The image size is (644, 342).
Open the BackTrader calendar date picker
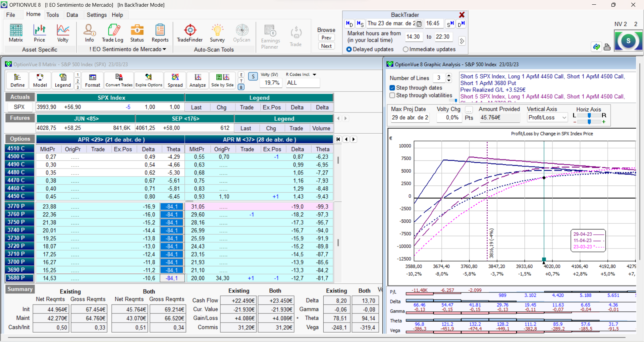click(419, 24)
